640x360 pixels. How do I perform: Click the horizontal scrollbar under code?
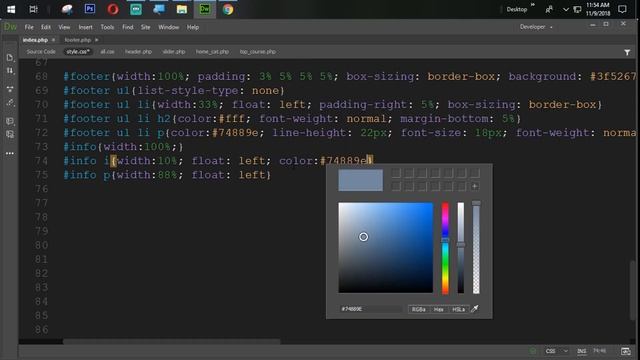(x=171, y=341)
